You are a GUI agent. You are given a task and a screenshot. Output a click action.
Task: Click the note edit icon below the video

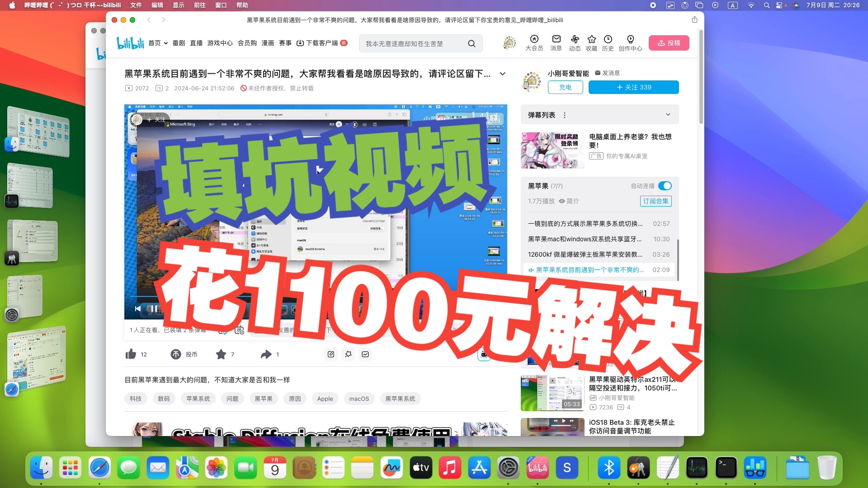[331, 354]
